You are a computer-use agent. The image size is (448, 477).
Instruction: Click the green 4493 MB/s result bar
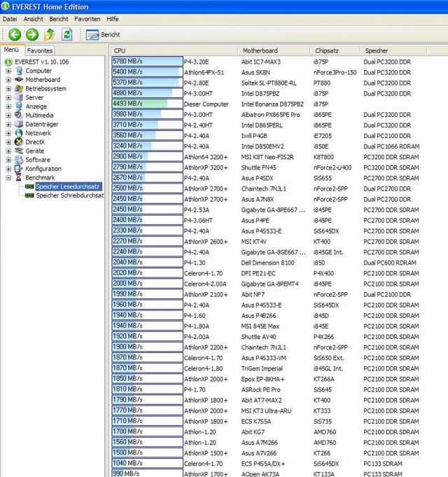coord(148,104)
